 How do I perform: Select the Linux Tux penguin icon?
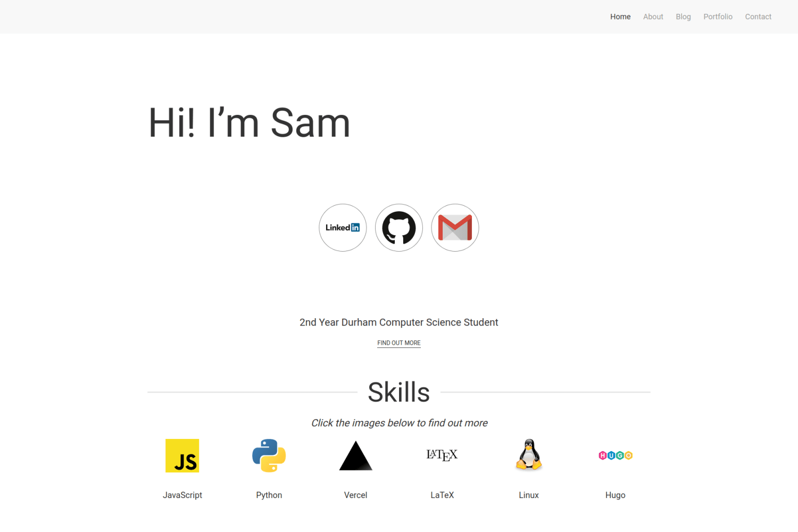click(528, 455)
